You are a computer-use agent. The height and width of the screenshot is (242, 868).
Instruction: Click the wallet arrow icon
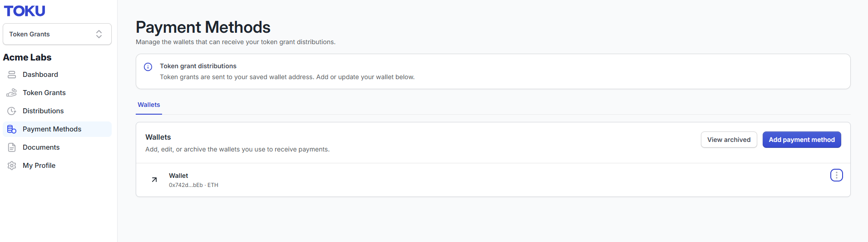pyautogui.click(x=154, y=180)
